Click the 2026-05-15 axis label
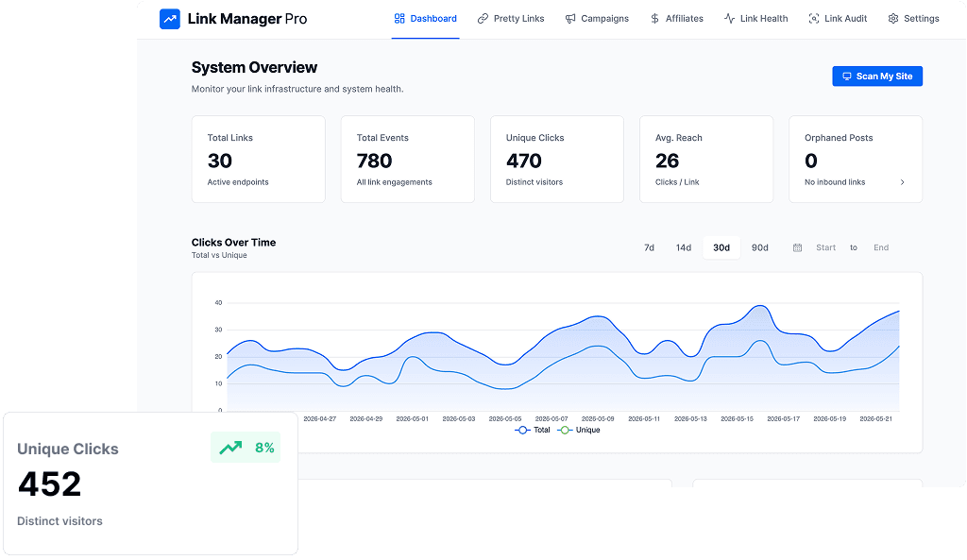The image size is (967, 560). (x=737, y=418)
